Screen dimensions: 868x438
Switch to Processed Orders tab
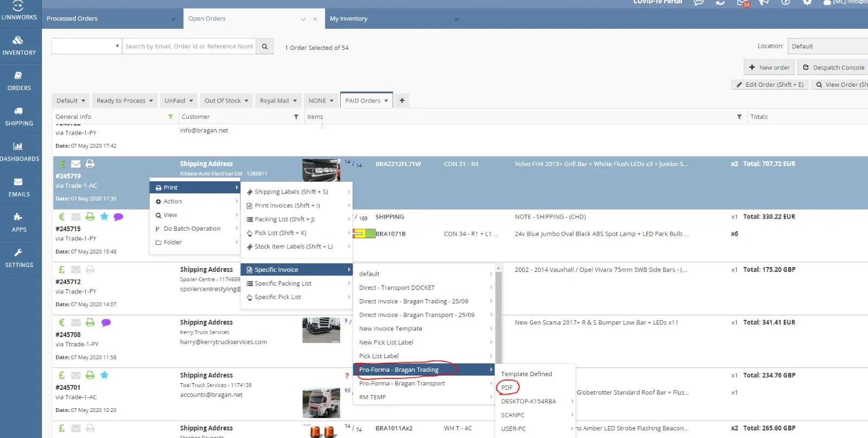[x=72, y=18]
